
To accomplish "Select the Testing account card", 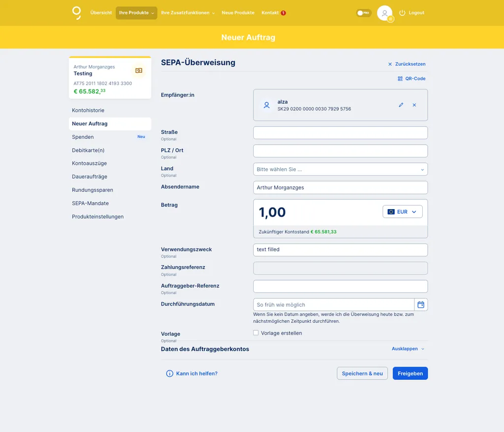I will (x=110, y=77).
